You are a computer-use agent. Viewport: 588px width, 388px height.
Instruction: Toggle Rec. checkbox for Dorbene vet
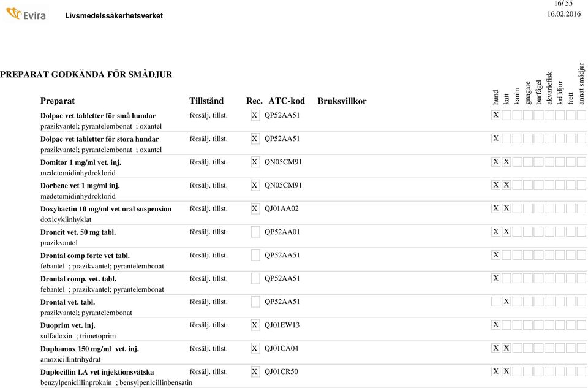(255, 185)
